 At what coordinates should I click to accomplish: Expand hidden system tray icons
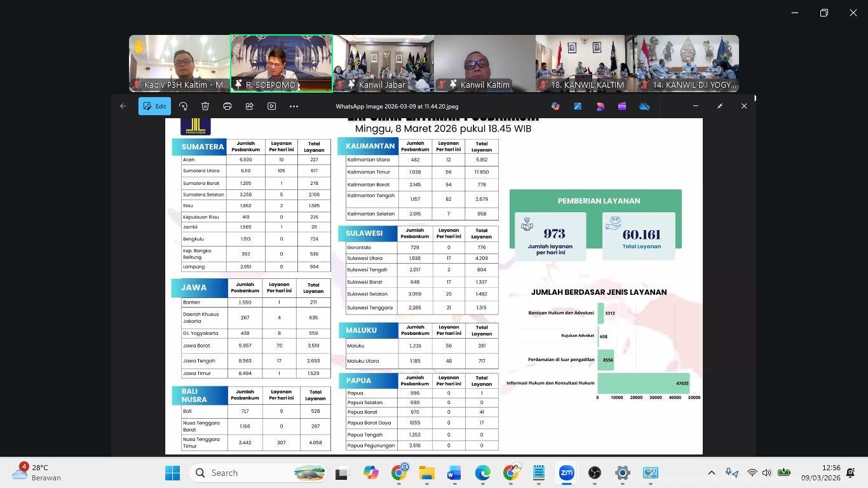click(711, 473)
